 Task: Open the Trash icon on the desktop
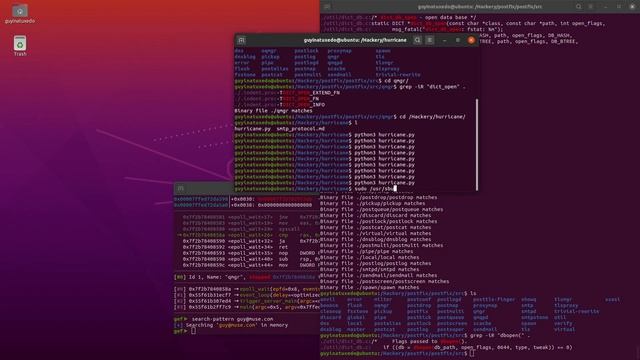20,46
